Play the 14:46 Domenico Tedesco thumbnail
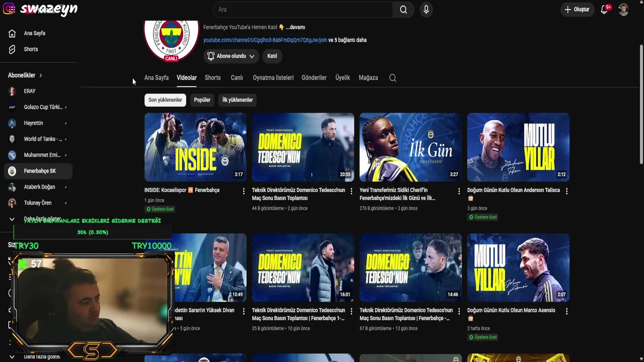Viewport: 644px width, 362px height. [x=411, y=267]
